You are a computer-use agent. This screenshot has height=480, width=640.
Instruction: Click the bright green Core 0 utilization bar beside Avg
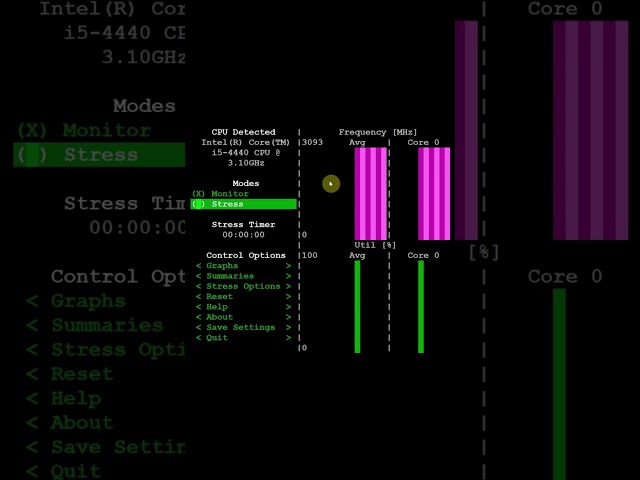(421, 307)
